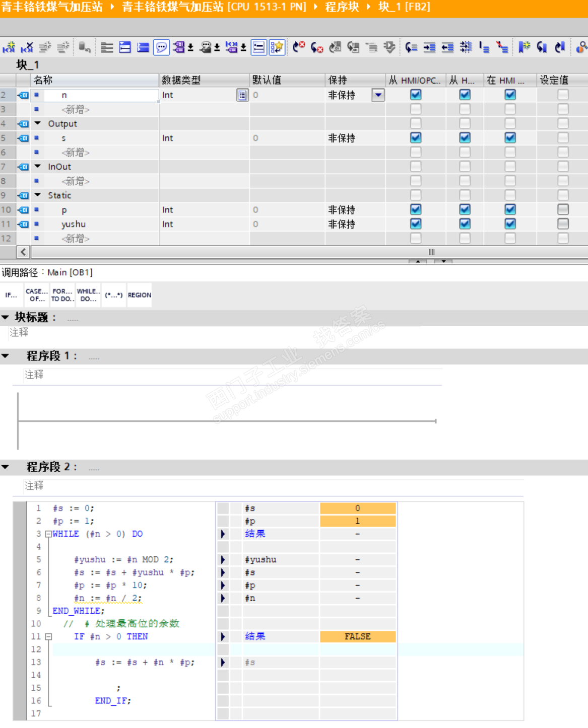Viewport: 588px width, 728px height.
Task: Click the Delete network toolbar icon
Action: click(27, 47)
